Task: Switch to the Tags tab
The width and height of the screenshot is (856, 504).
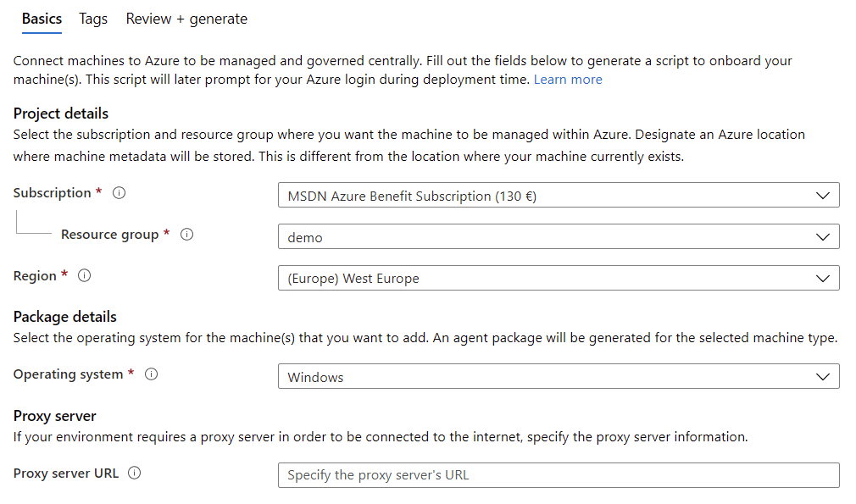Action: pos(93,19)
